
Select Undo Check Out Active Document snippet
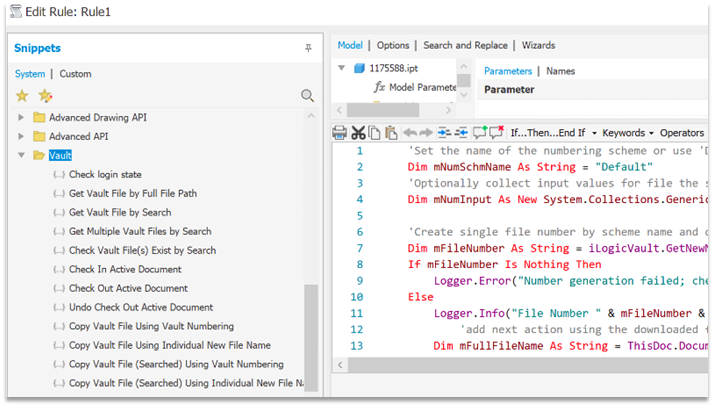[x=141, y=307]
